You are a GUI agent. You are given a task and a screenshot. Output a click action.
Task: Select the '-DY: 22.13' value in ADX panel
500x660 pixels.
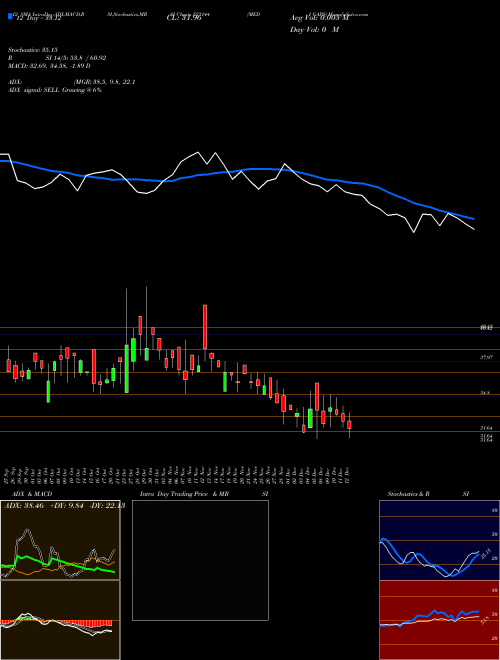(107, 506)
